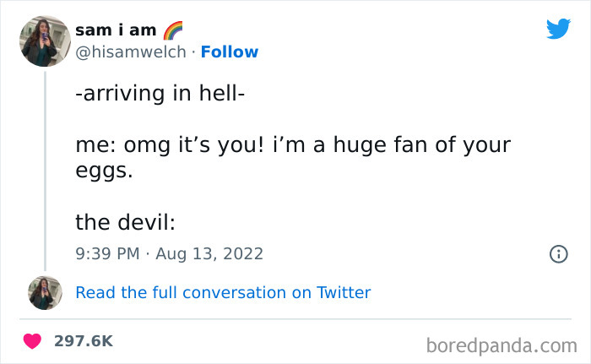Click the 297.6K likes count
This screenshot has height=364, width=591.
(x=83, y=341)
